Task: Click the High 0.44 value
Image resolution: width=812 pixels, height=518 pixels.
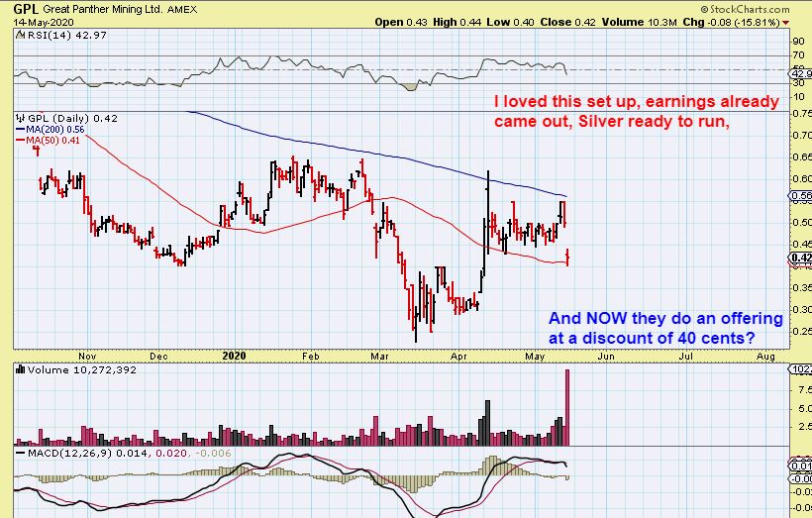Action: coord(457,22)
